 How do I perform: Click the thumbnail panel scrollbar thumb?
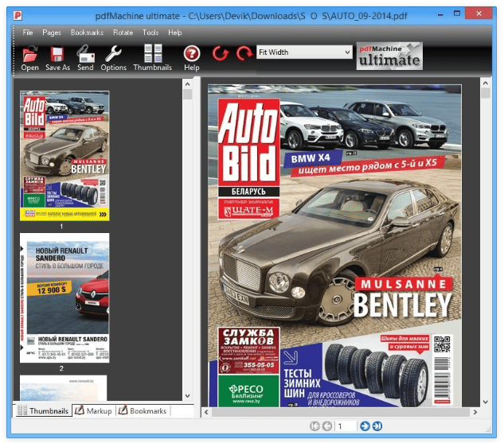point(188,95)
